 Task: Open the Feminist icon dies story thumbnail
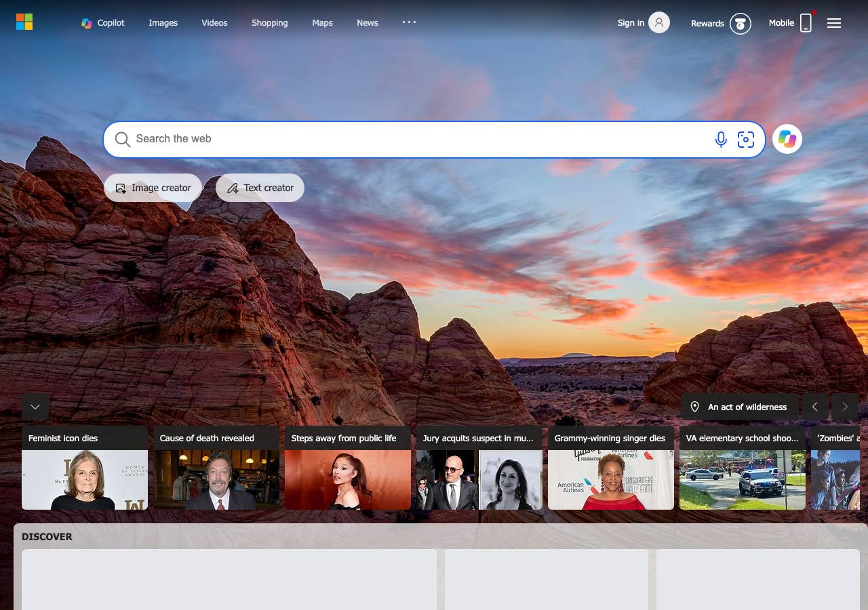[85, 480]
